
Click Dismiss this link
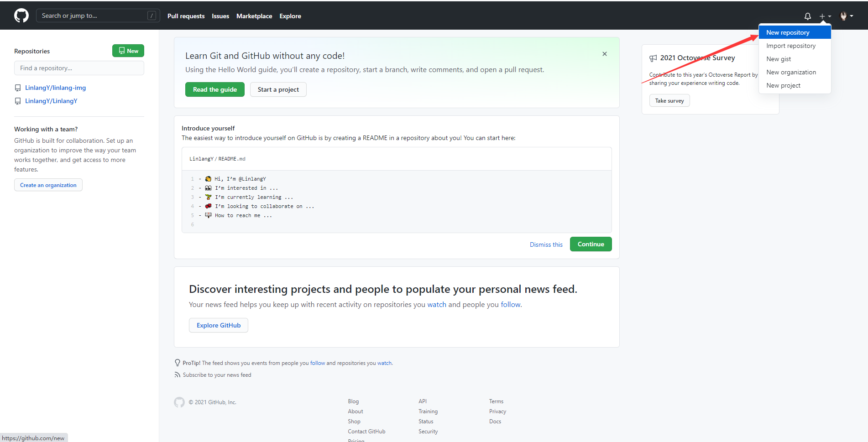pos(546,244)
